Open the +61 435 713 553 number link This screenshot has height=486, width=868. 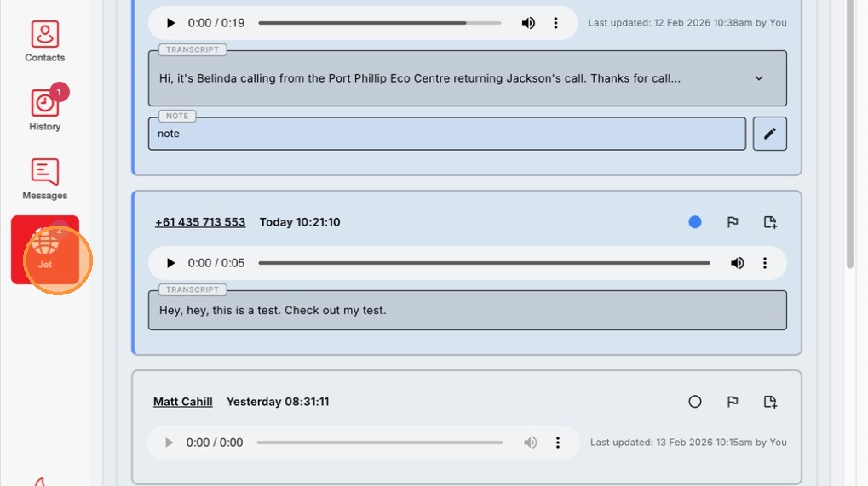(200, 222)
